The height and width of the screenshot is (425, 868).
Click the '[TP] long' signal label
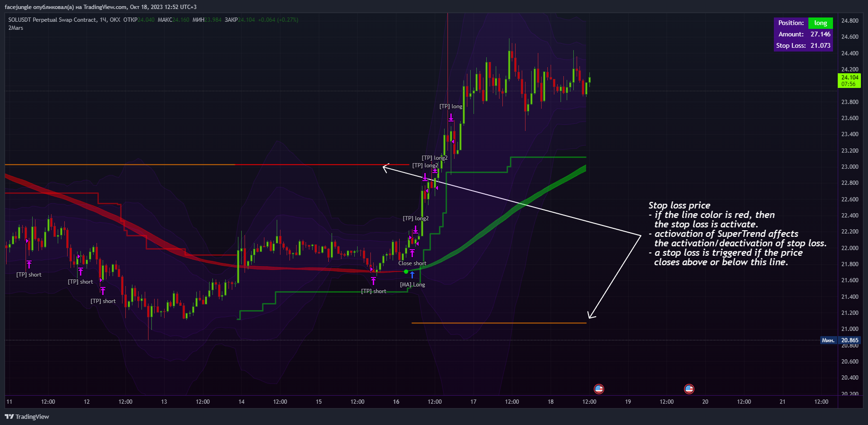(451, 106)
